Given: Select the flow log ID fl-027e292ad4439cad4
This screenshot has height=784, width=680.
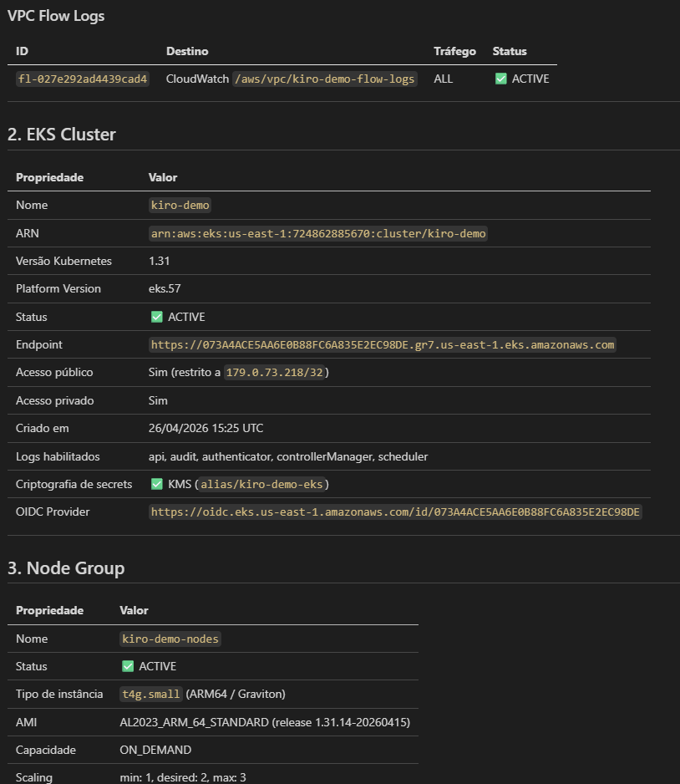Looking at the screenshot, I should (x=82, y=79).
